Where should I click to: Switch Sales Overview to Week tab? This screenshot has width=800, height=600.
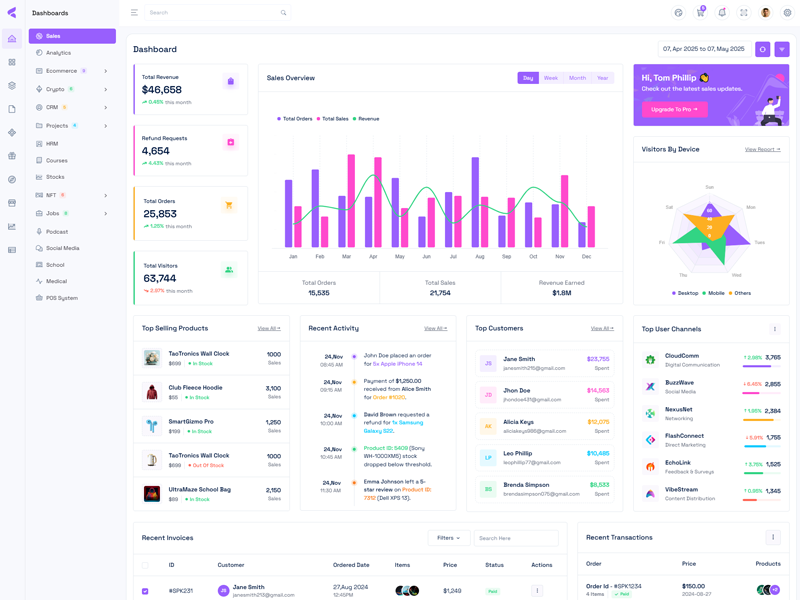click(x=551, y=78)
